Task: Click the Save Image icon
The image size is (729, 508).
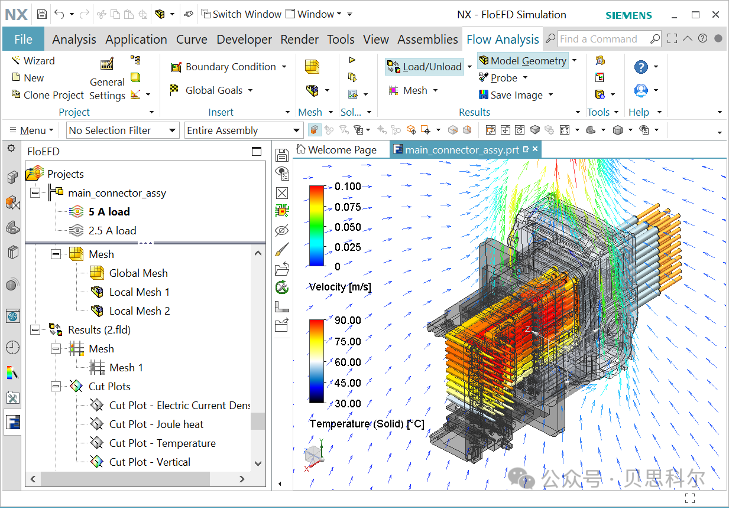Action: [484, 95]
